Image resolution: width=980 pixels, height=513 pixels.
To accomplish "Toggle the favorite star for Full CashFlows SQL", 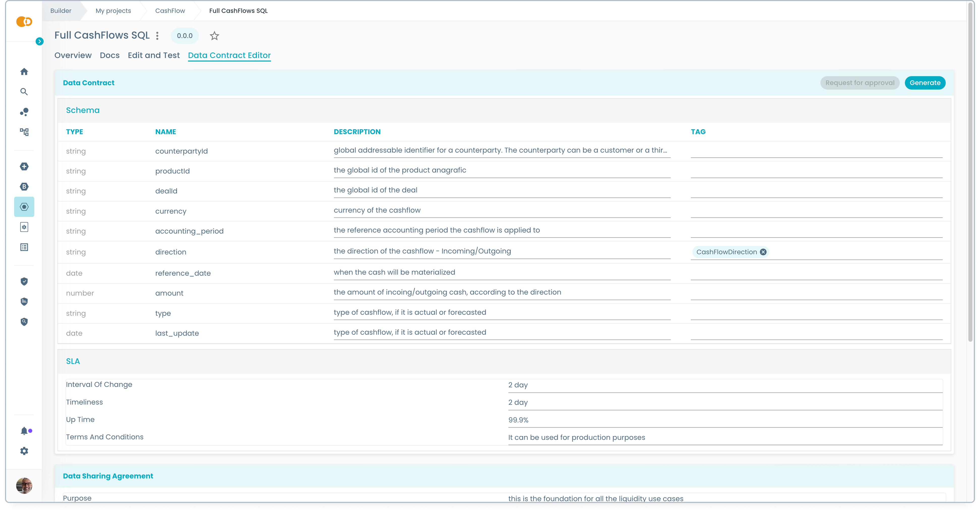I will (214, 36).
